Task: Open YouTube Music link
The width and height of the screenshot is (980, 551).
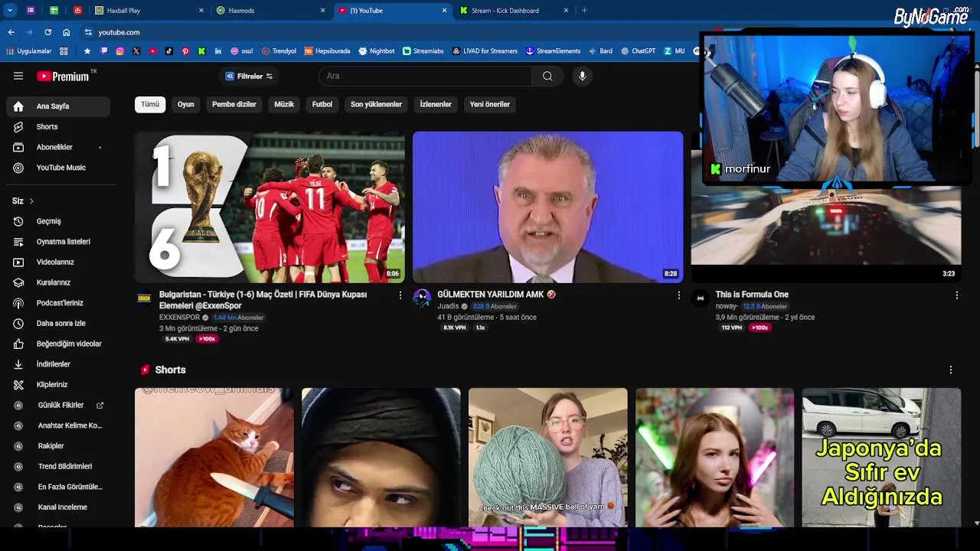Action: [x=57, y=168]
